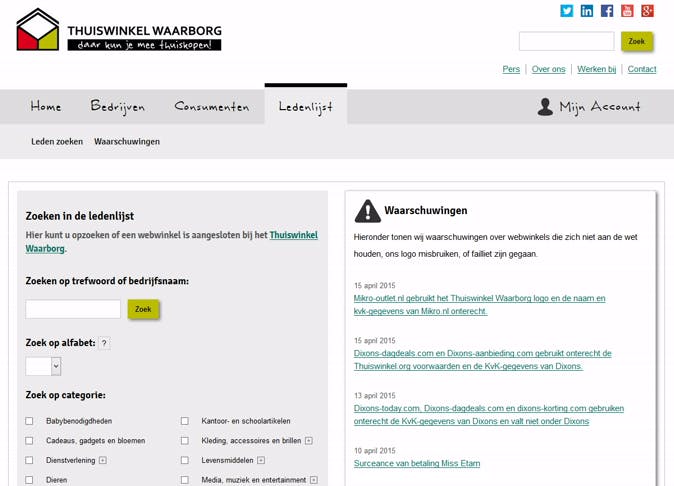Open the LinkedIn social icon
674x486 pixels.
coord(587,11)
